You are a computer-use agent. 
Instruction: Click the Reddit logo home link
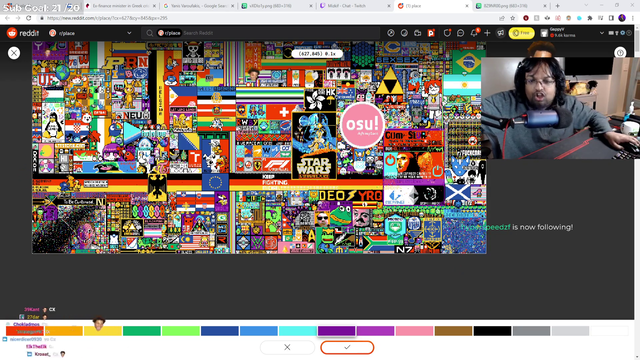pyautogui.click(x=23, y=33)
